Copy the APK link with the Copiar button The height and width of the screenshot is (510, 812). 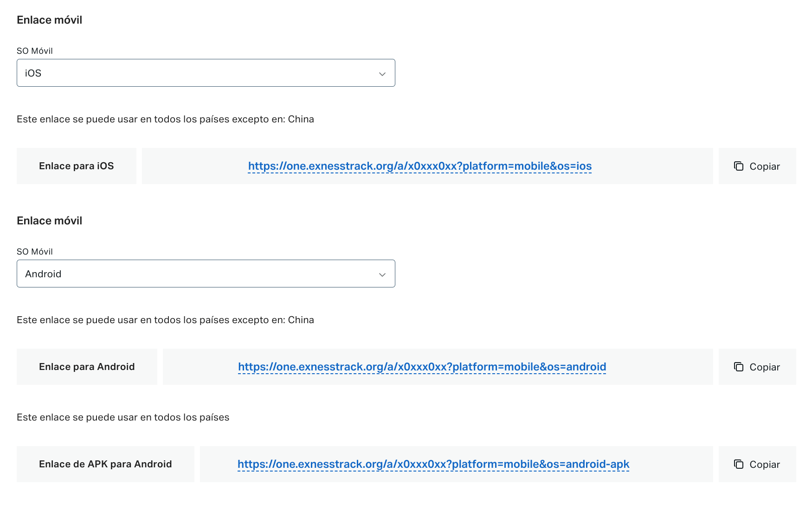pos(757,464)
